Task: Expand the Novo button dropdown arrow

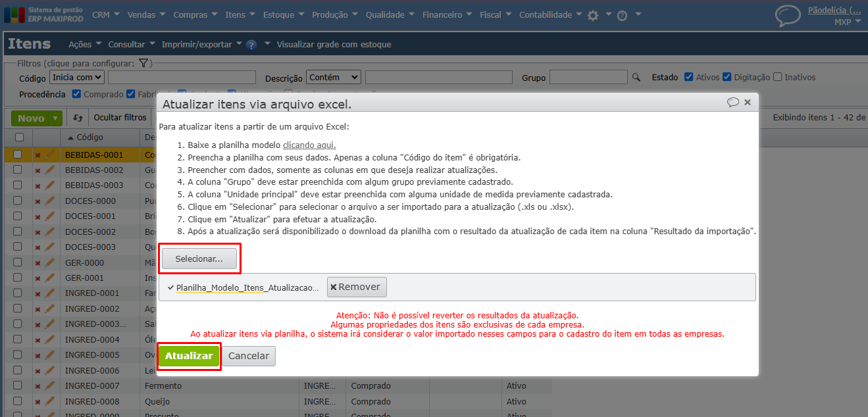Action: pyautogui.click(x=56, y=118)
